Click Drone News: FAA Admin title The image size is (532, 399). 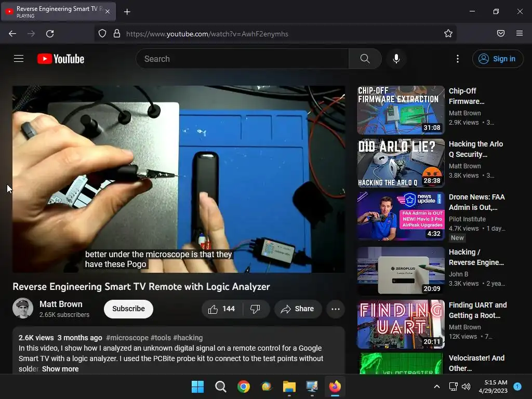477,202
